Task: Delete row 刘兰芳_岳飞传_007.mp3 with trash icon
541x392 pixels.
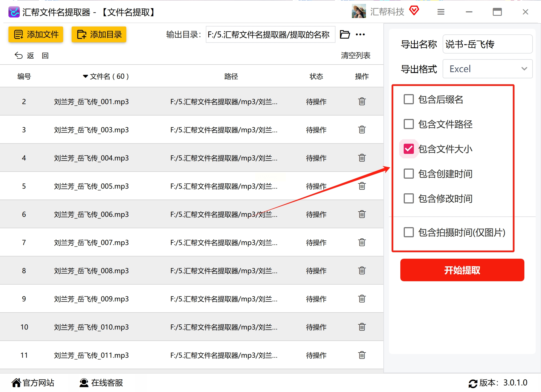Action: tap(362, 242)
